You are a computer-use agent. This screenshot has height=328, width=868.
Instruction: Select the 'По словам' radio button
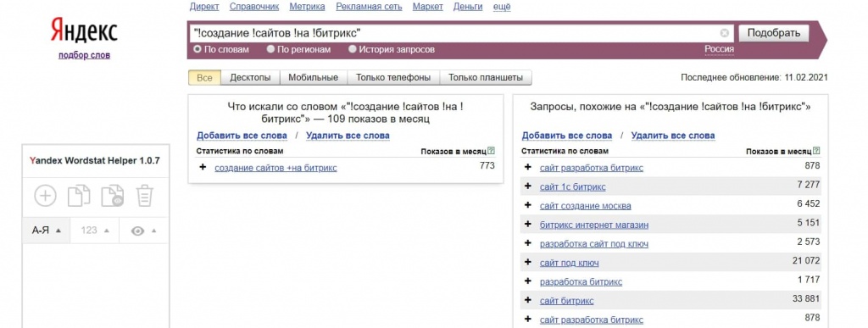coord(197,49)
